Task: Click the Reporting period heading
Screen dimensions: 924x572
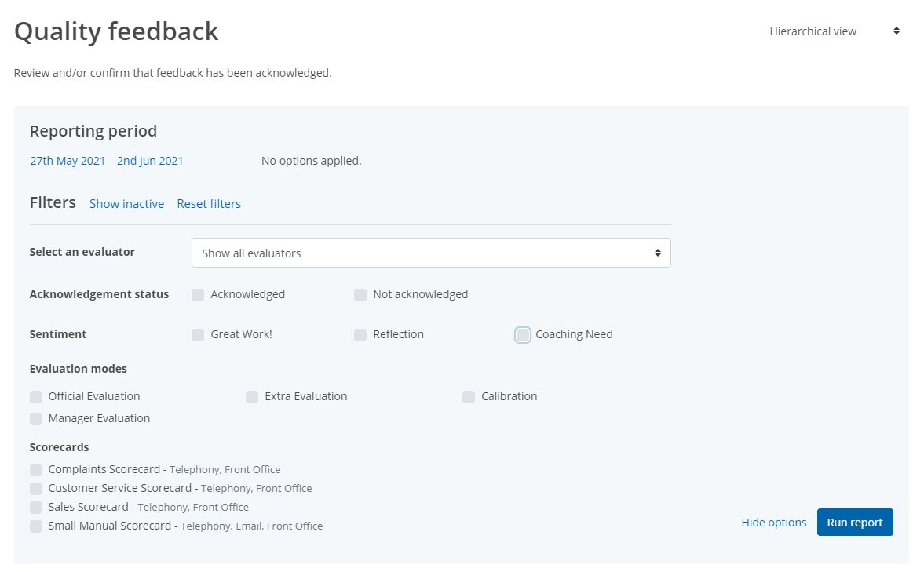Action: pyautogui.click(x=93, y=131)
